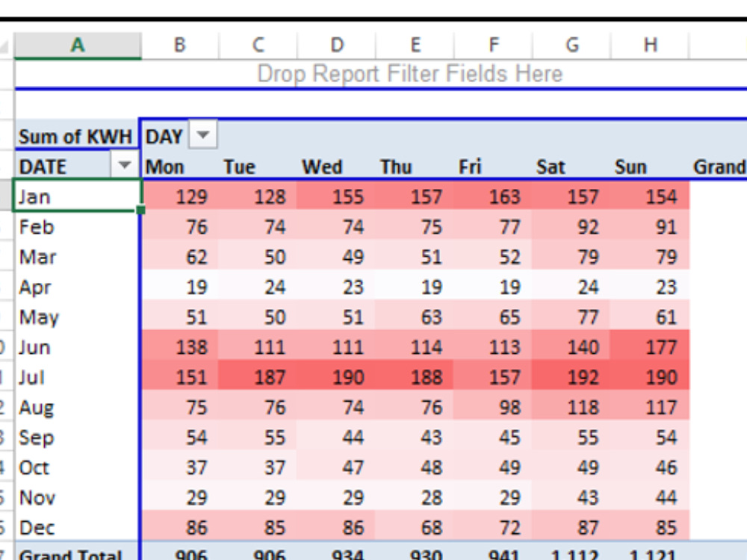
Task: Click Aug Friday value 98
Action: pyautogui.click(x=492, y=408)
